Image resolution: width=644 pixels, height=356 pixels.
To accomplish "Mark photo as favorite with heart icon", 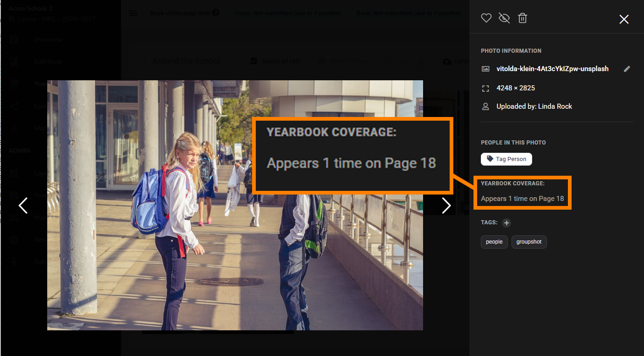I will point(486,18).
